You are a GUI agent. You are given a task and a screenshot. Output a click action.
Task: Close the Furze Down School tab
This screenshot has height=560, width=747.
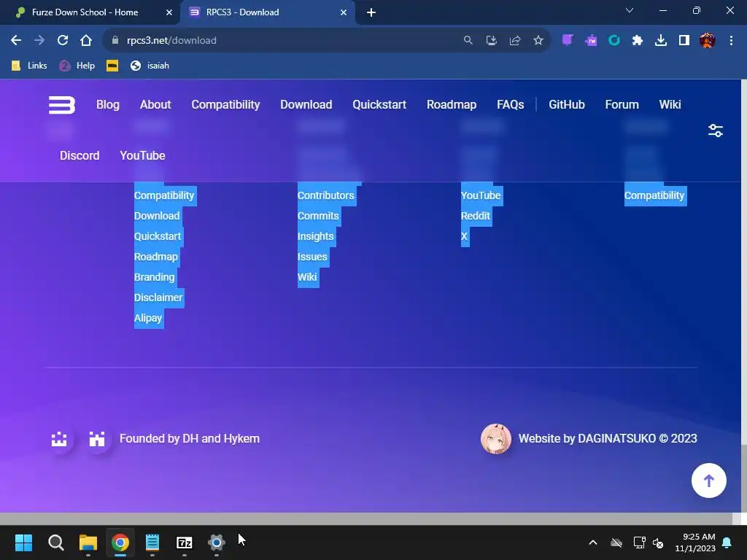169,12
